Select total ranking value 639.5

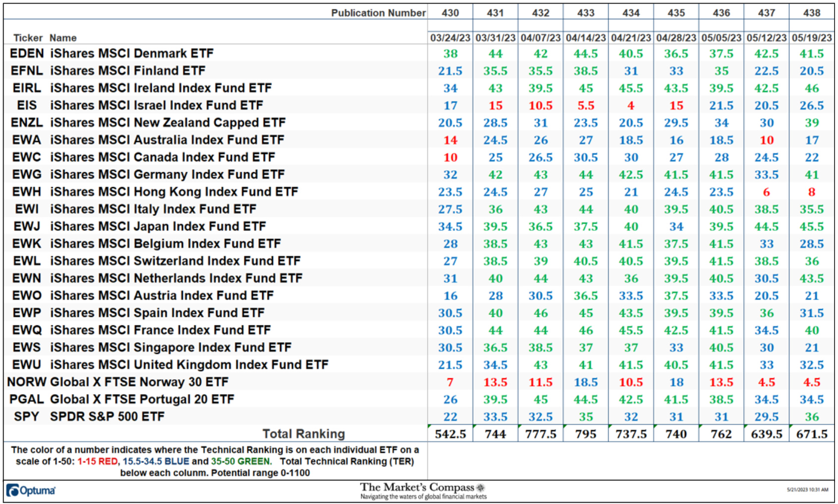(x=767, y=434)
